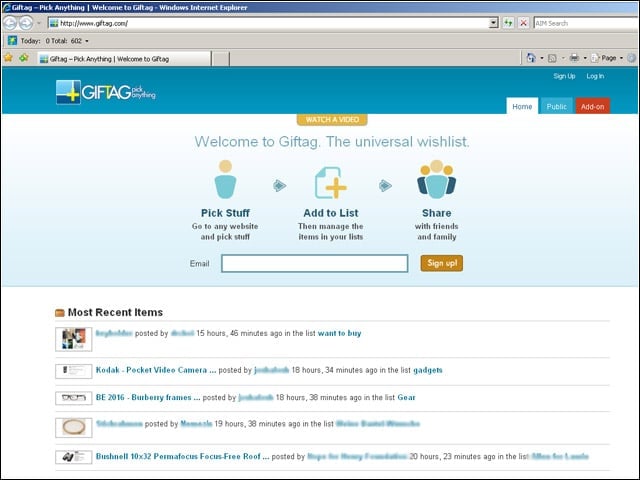Click the browser Forward arrow button
Viewport: 640px width, 480px height.
click(26, 23)
